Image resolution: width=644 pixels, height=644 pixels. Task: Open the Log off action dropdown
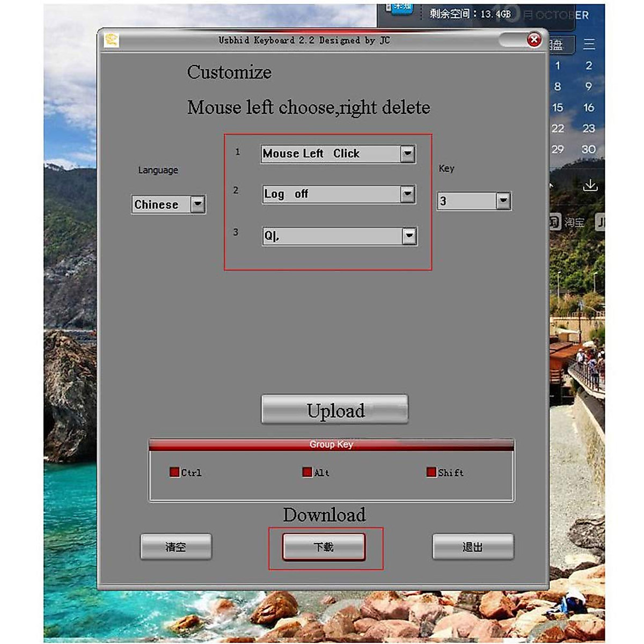pos(408,194)
